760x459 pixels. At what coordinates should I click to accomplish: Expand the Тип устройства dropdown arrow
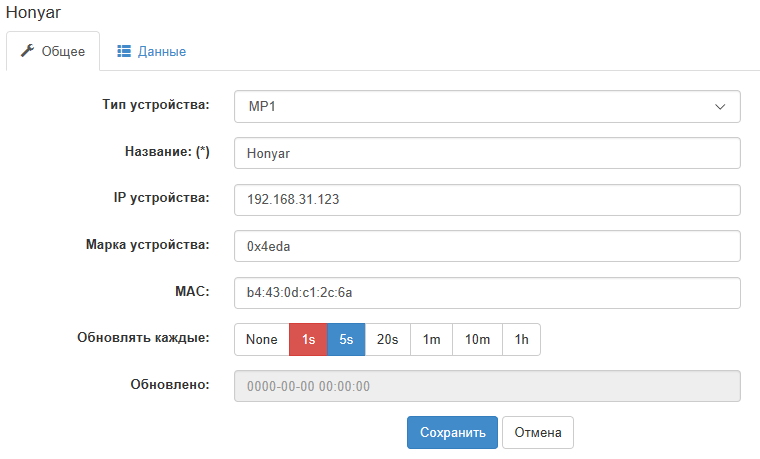(x=720, y=107)
